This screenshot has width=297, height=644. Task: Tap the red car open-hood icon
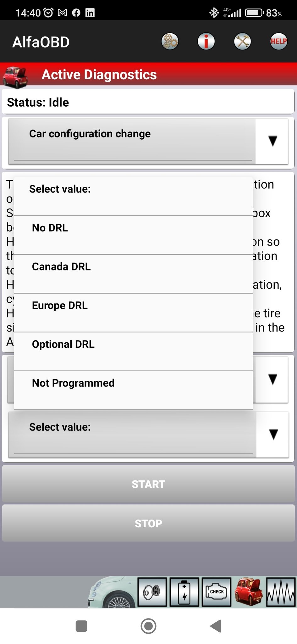click(249, 592)
